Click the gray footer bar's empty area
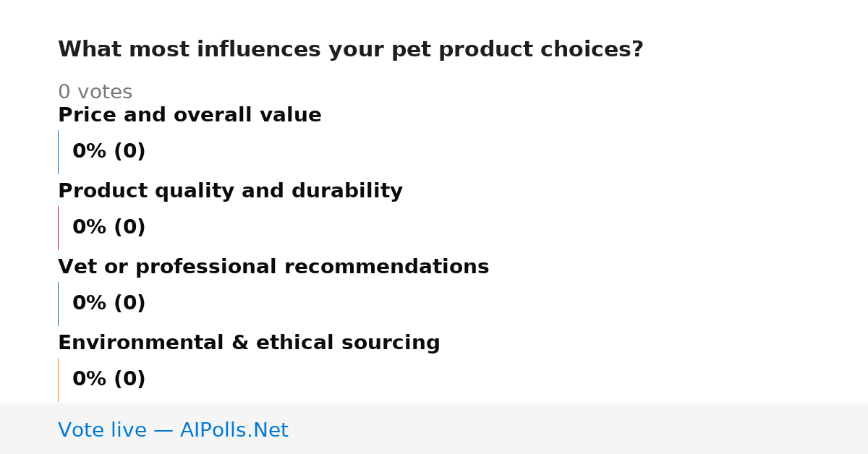 coord(579,429)
